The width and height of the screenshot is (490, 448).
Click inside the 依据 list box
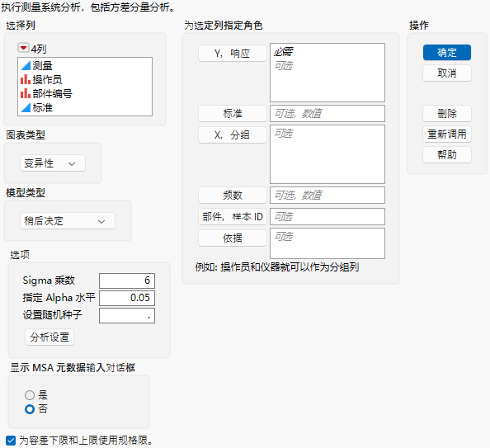pos(327,243)
